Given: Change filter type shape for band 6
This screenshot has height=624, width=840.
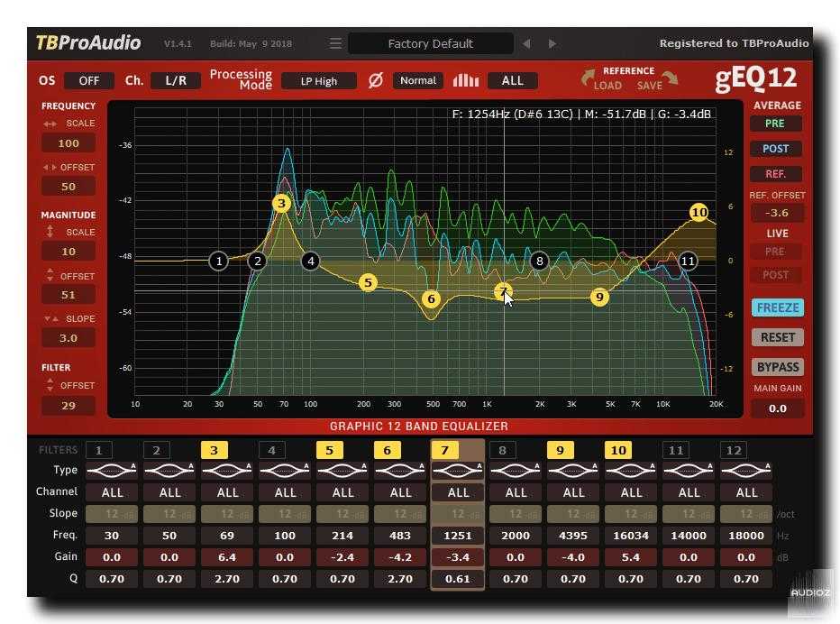Looking at the screenshot, I should click(400, 470).
